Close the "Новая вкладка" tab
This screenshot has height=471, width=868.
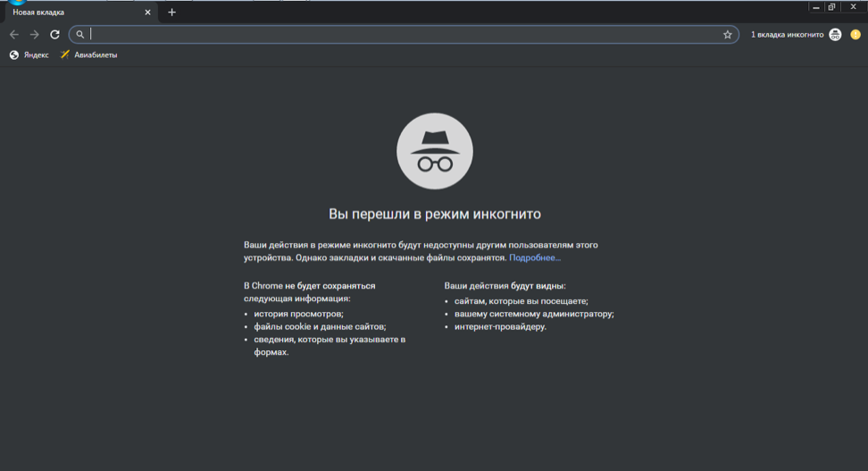pyautogui.click(x=148, y=13)
